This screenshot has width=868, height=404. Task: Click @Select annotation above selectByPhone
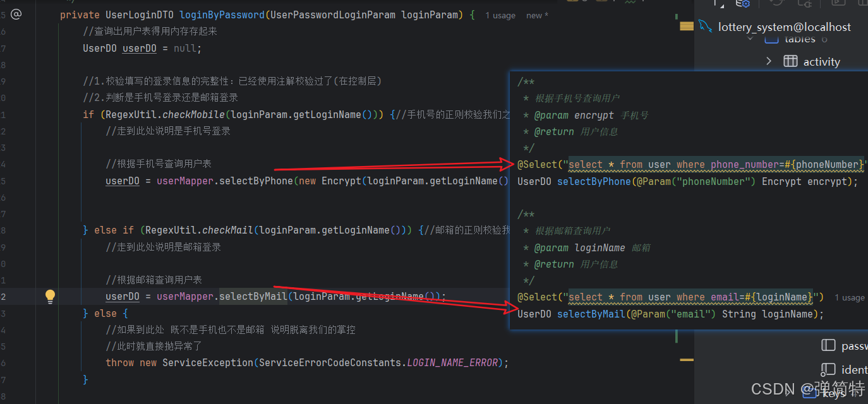point(537,165)
